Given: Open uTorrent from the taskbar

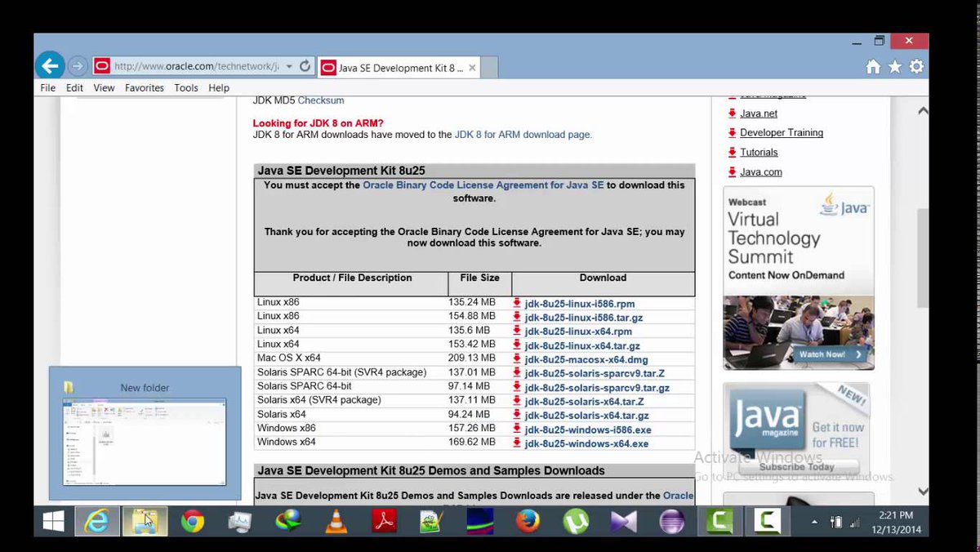Looking at the screenshot, I should [576, 521].
